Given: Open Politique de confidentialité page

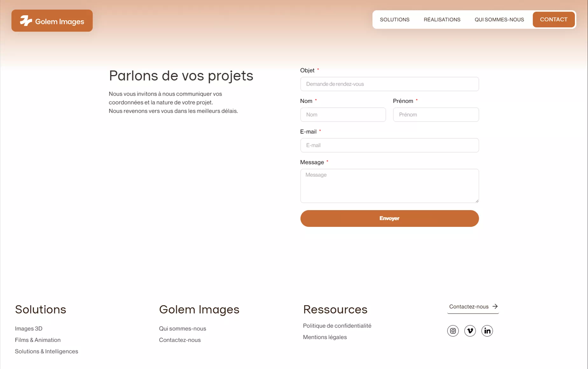Looking at the screenshot, I should pyautogui.click(x=337, y=326).
